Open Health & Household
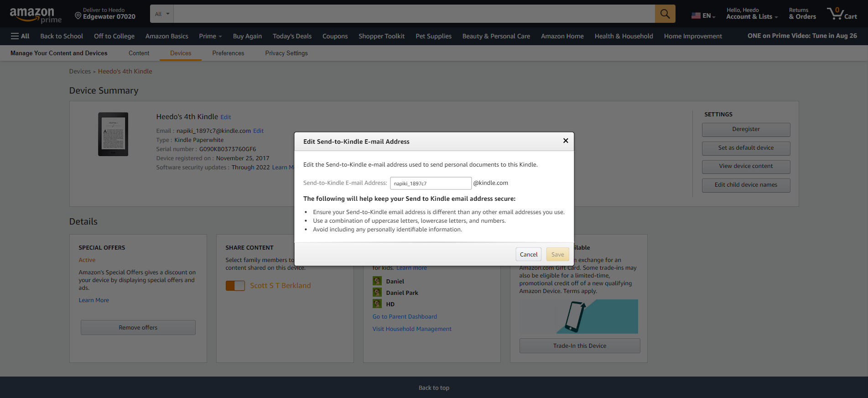The image size is (868, 398). (624, 36)
